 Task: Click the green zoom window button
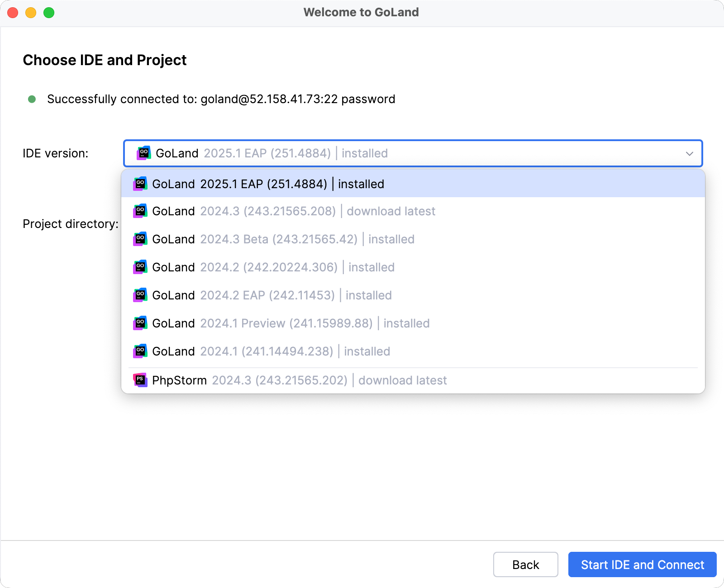(x=49, y=13)
